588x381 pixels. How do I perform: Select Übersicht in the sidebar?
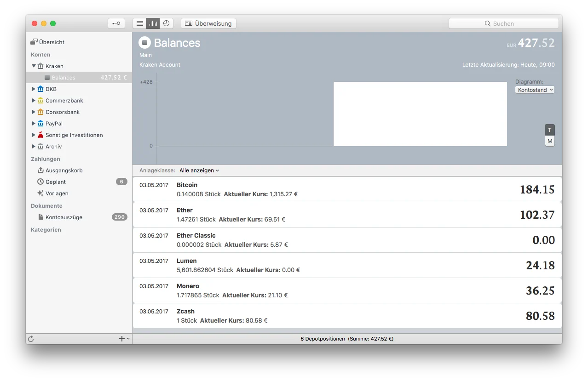click(52, 42)
